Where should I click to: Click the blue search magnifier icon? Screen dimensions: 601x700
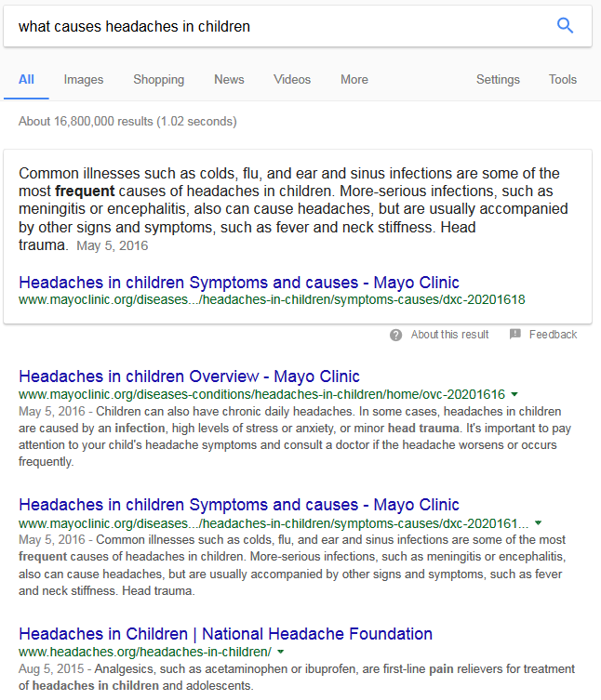point(565,25)
